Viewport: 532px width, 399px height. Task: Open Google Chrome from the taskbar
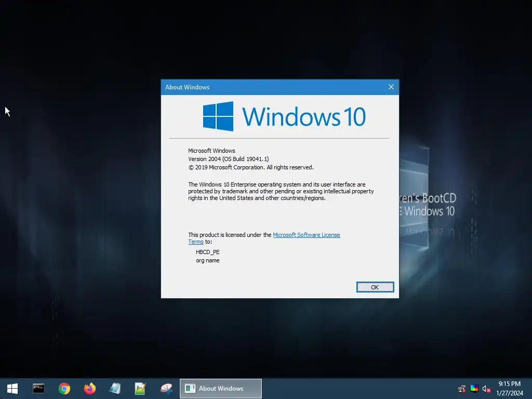tap(64, 389)
